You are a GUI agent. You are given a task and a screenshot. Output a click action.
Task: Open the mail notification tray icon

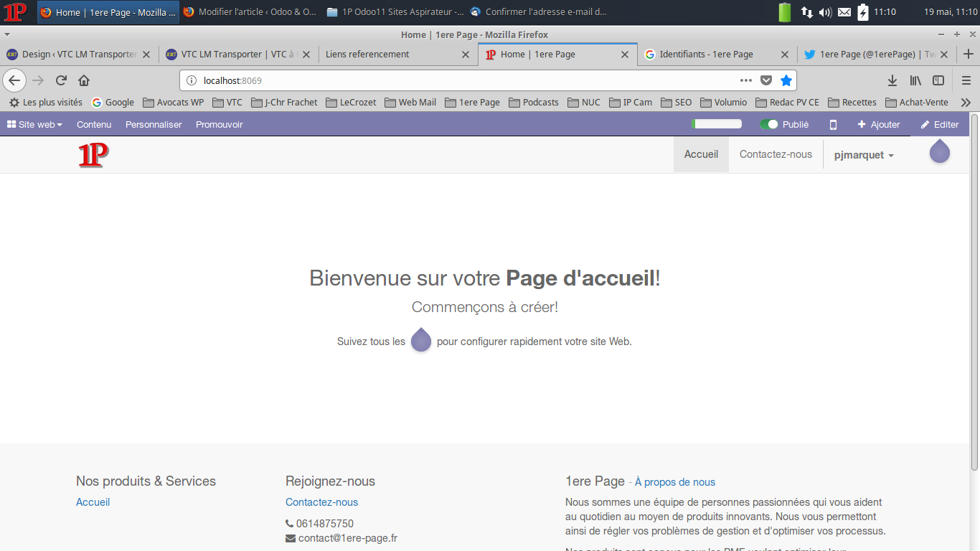844,12
